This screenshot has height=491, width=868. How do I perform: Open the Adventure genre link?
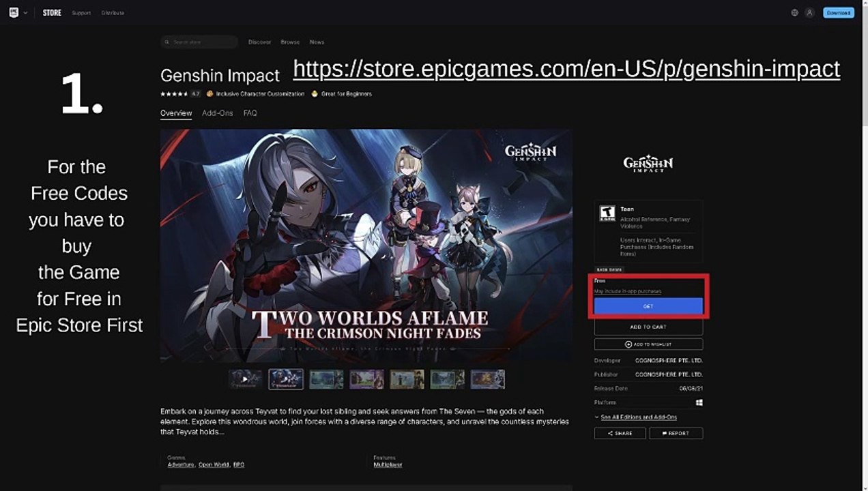click(x=181, y=464)
